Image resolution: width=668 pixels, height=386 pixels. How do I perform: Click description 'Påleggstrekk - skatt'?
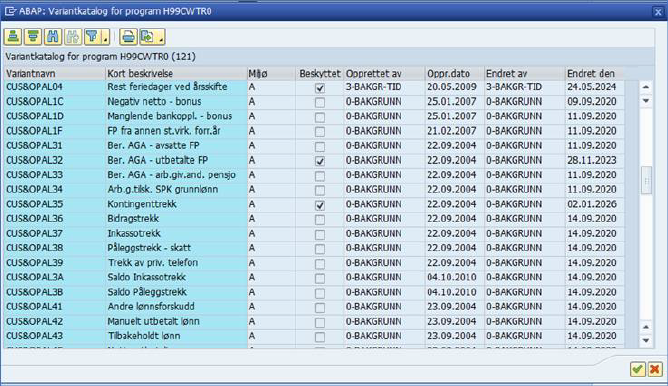tap(149, 248)
